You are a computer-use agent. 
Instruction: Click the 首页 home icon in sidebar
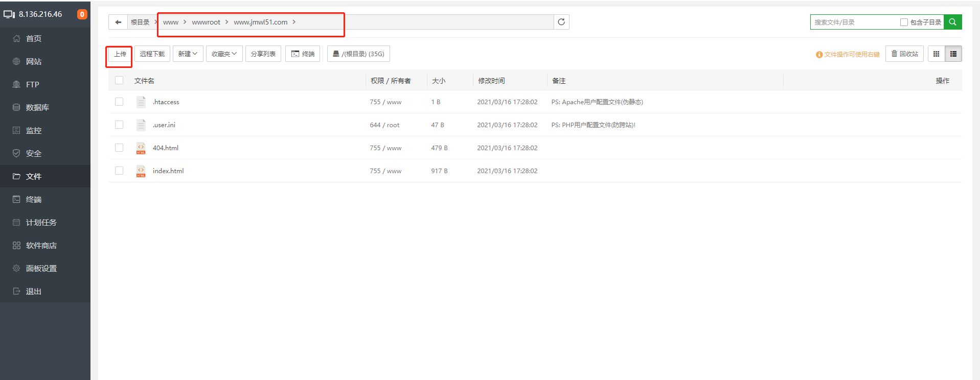pyautogui.click(x=16, y=38)
